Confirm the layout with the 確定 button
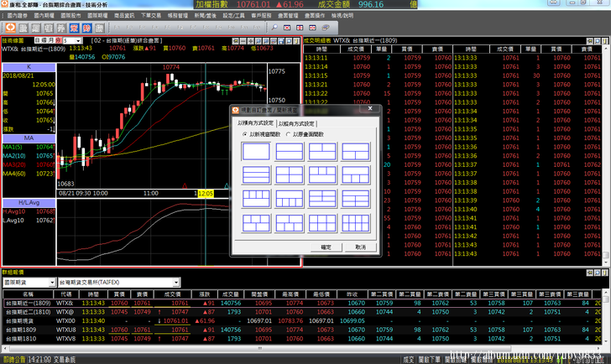The width and height of the screenshot is (611, 364). tap(326, 247)
